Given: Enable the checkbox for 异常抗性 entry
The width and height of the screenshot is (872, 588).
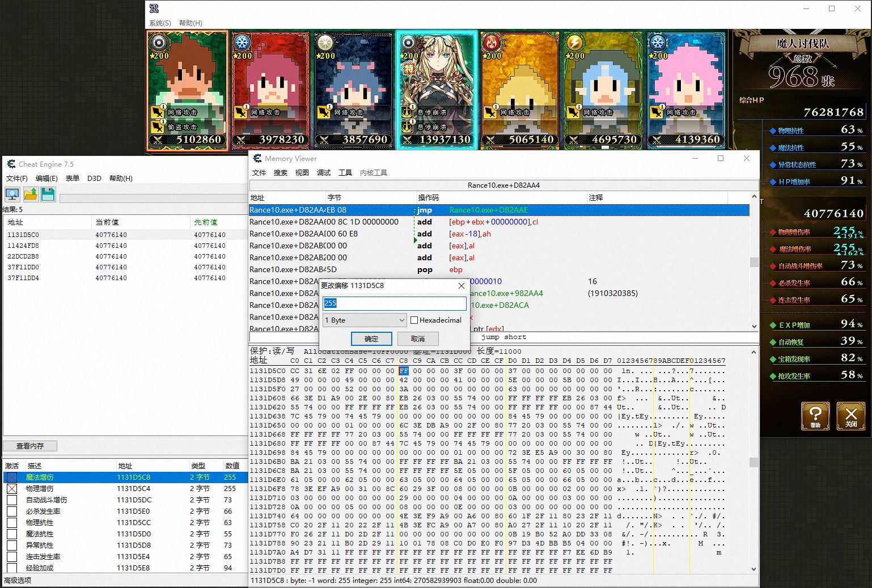Looking at the screenshot, I should click(x=12, y=545).
